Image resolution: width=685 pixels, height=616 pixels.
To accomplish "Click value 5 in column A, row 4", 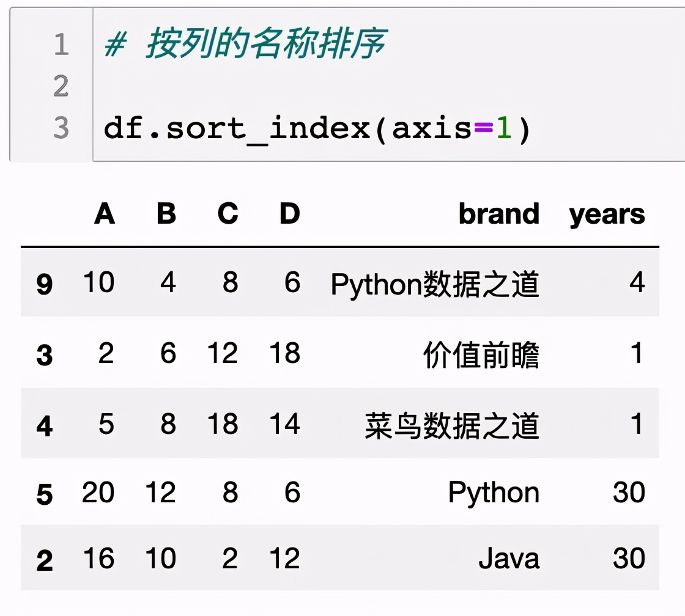I will coord(106,424).
